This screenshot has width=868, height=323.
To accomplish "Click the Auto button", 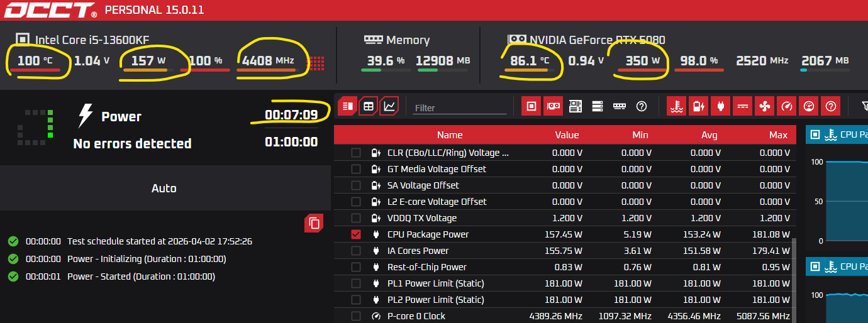I will (x=165, y=188).
